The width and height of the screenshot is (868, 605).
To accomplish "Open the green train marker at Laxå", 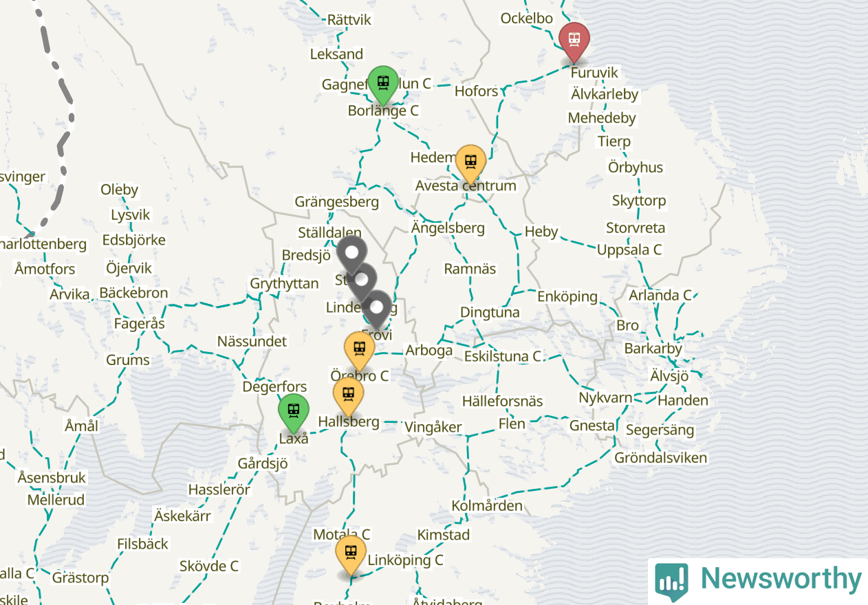I will pyautogui.click(x=294, y=413).
